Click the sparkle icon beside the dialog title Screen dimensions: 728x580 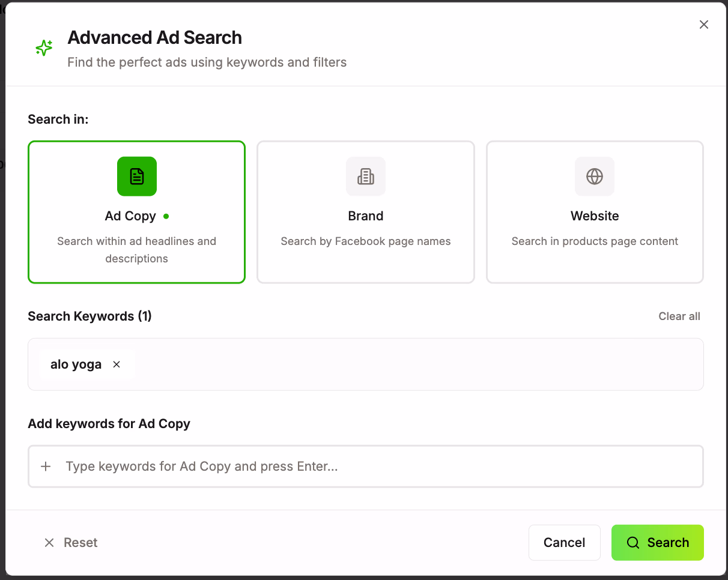coord(43,47)
